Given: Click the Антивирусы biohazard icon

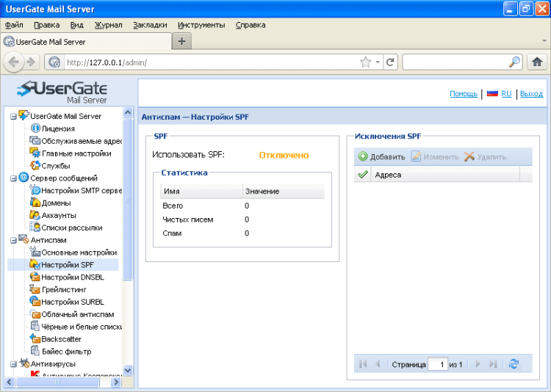Looking at the screenshot, I should pos(24,363).
